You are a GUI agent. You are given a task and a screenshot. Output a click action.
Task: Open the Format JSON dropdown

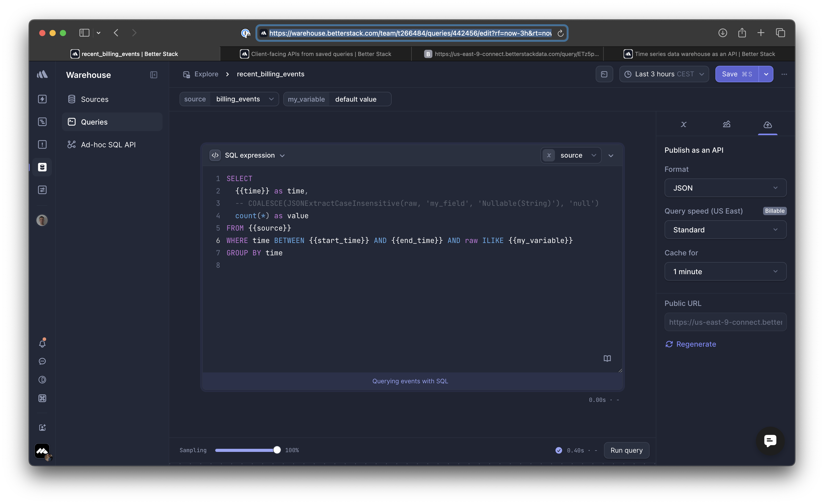(x=725, y=188)
